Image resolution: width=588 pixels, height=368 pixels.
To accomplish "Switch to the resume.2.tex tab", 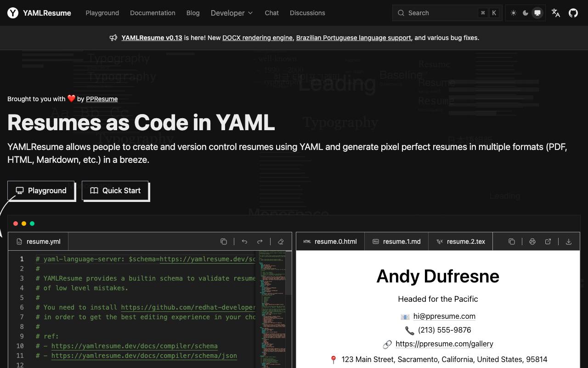I will tap(461, 241).
